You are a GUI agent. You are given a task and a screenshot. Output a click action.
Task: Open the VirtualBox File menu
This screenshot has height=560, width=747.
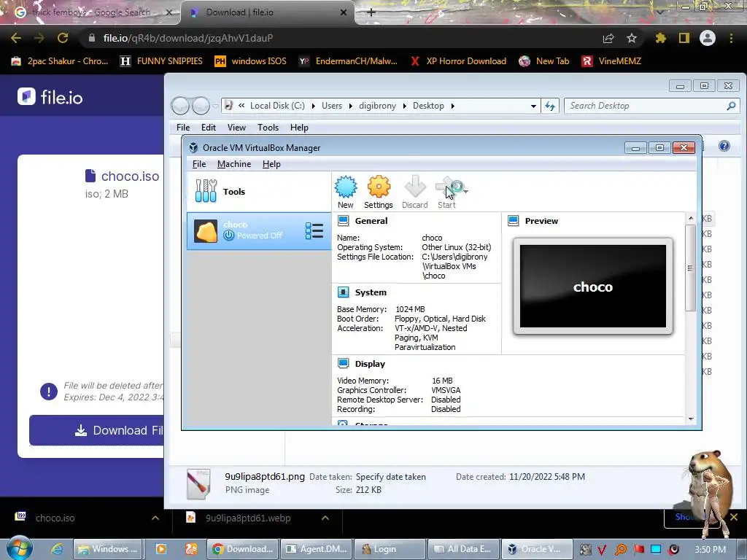(199, 164)
